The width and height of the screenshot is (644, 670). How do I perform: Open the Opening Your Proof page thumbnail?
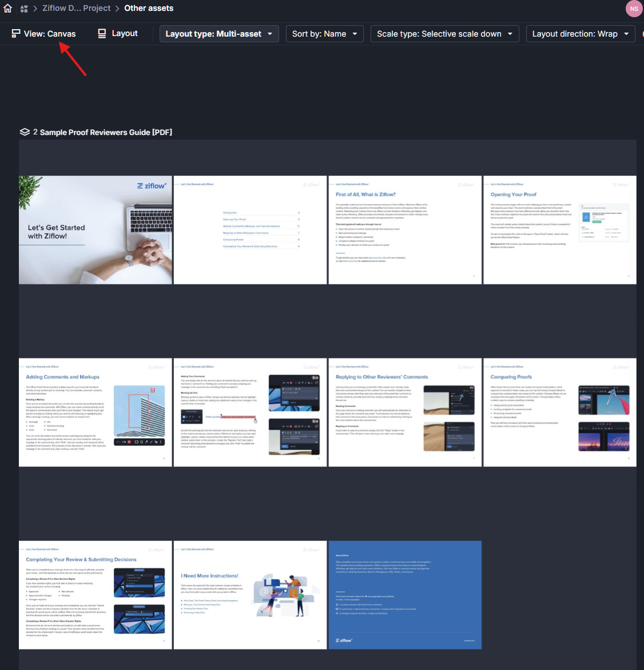click(560, 230)
